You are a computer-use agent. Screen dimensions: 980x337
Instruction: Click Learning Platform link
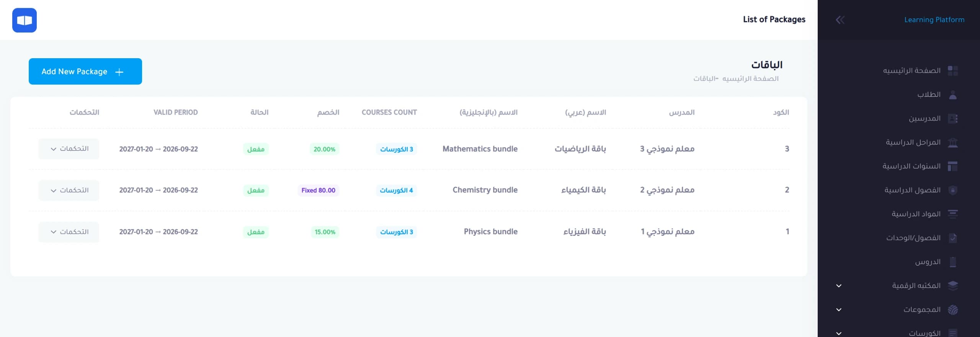[x=934, y=20]
